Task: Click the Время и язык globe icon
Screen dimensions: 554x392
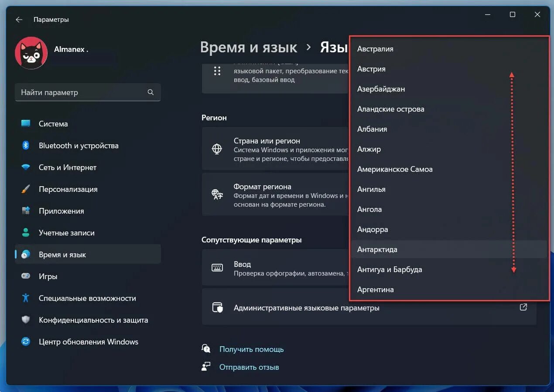Action: click(26, 255)
